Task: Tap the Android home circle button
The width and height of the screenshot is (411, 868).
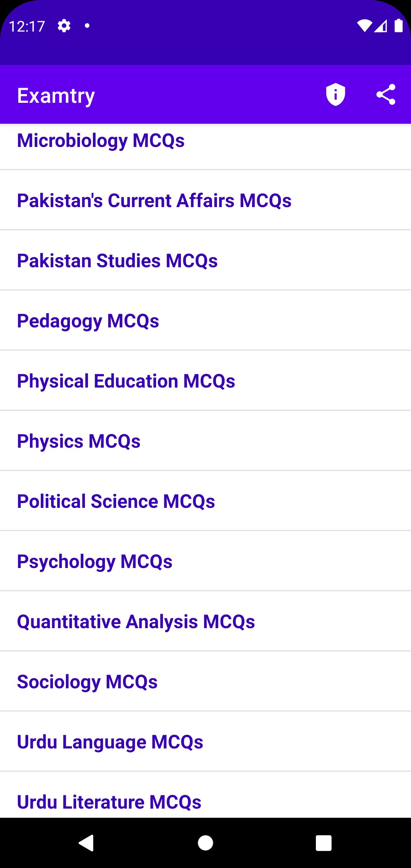Action: click(205, 843)
